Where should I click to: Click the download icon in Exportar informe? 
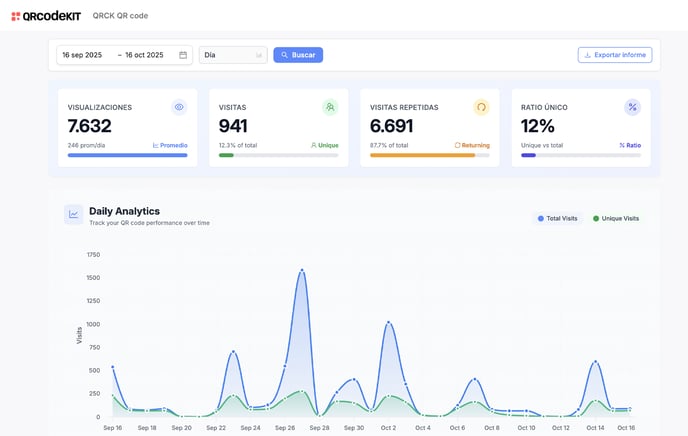pos(587,55)
